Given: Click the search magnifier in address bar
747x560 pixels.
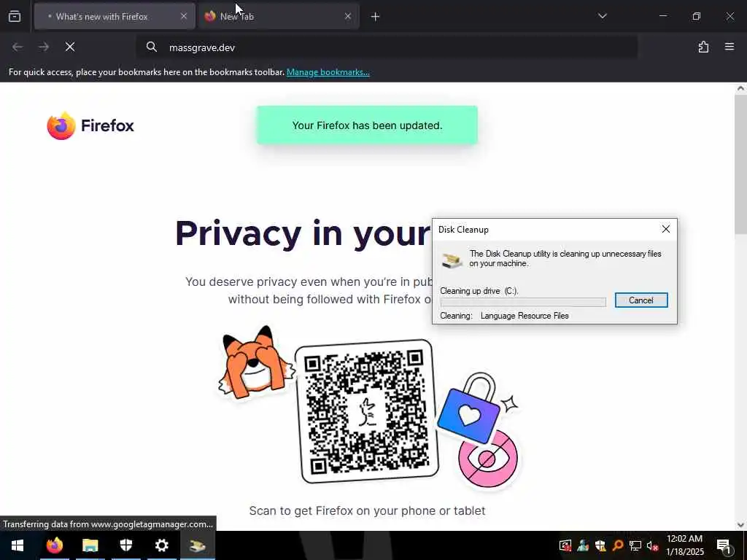Looking at the screenshot, I should pos(152,47).
